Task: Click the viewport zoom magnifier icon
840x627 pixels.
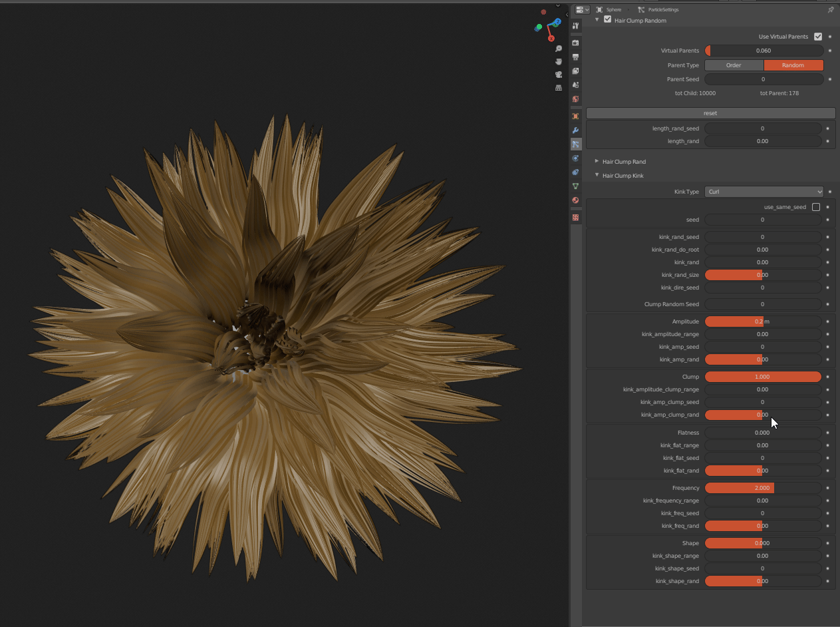Action: click(559, 49)
